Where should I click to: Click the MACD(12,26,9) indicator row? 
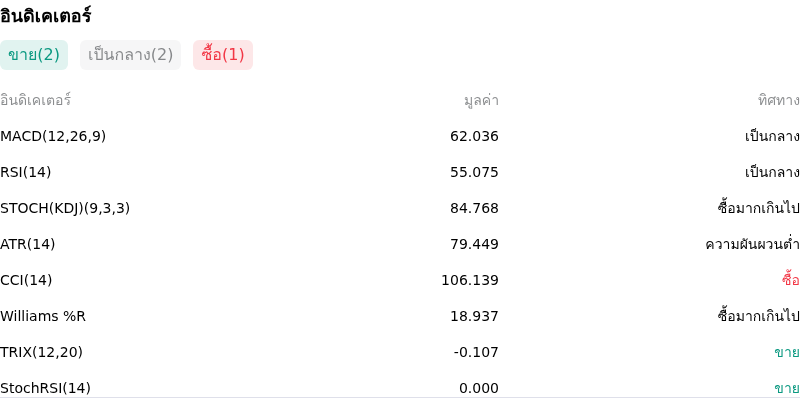(x=400, y=136)
